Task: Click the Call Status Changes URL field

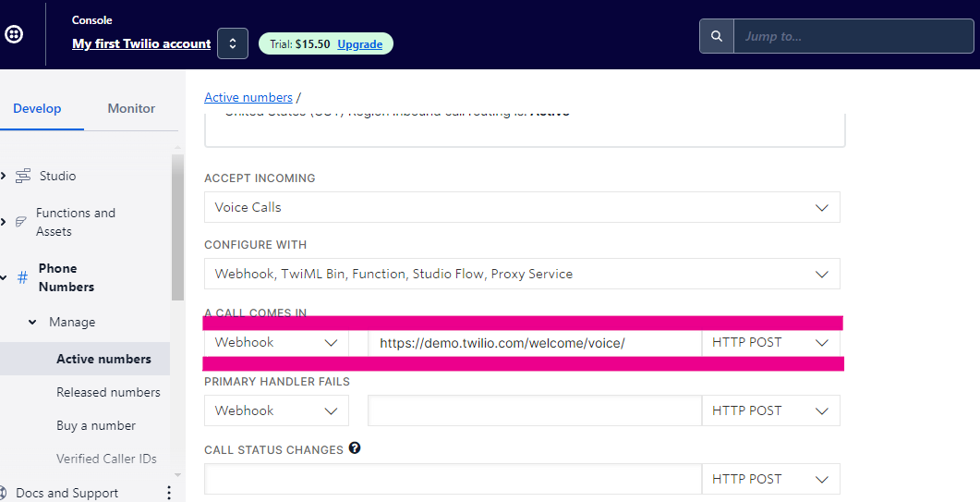Action: pyautogui.click(x=454, y=479)
